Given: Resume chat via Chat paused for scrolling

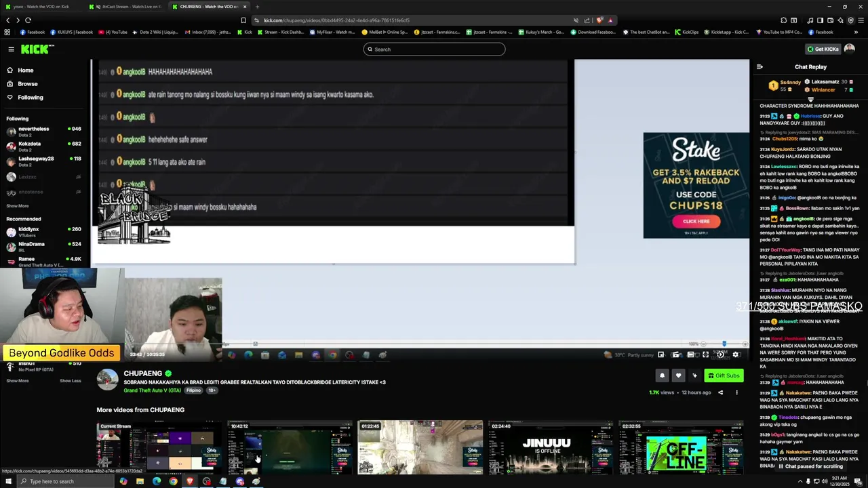Looking at the screenshot, I should (810, 466).
